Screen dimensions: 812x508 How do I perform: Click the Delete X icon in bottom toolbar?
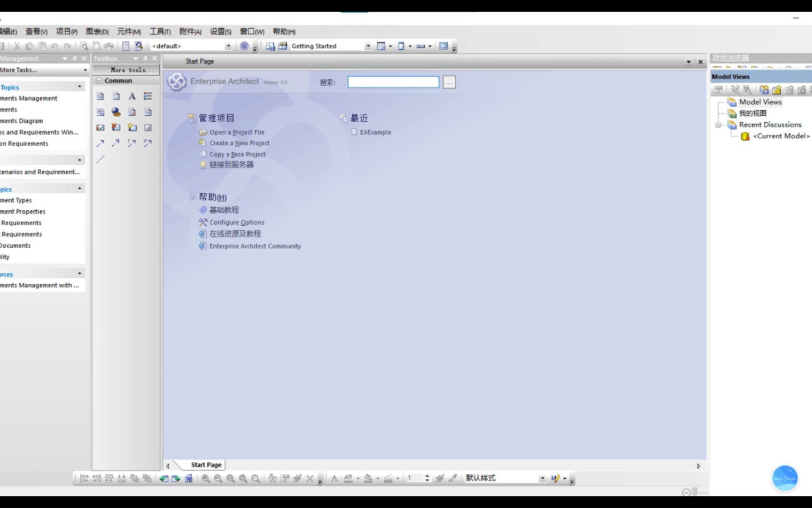tap(310, 478)
